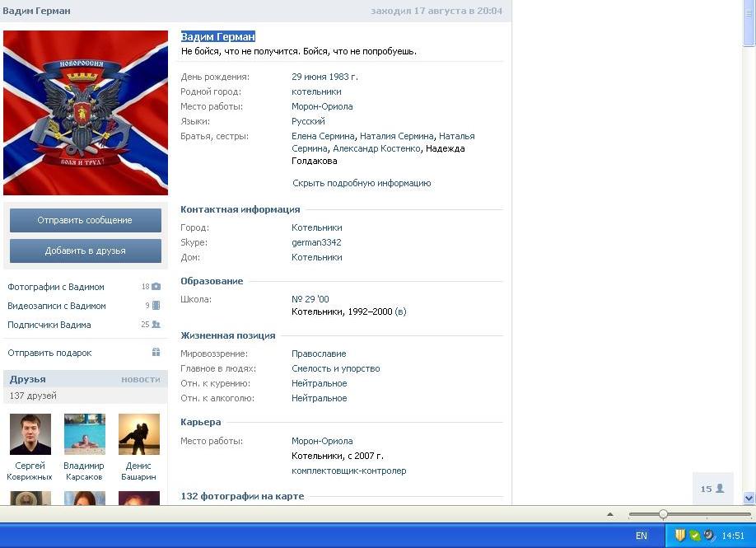Click Skype value german3342
Viewport: 756px width, 548px height.
(x=316, y=242)
